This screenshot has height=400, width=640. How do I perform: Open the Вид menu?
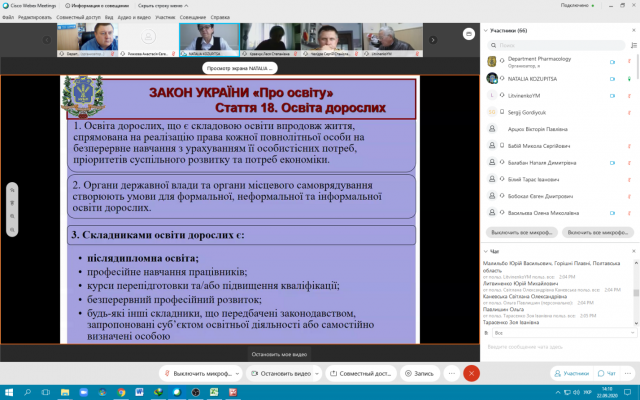pos(109,17)
